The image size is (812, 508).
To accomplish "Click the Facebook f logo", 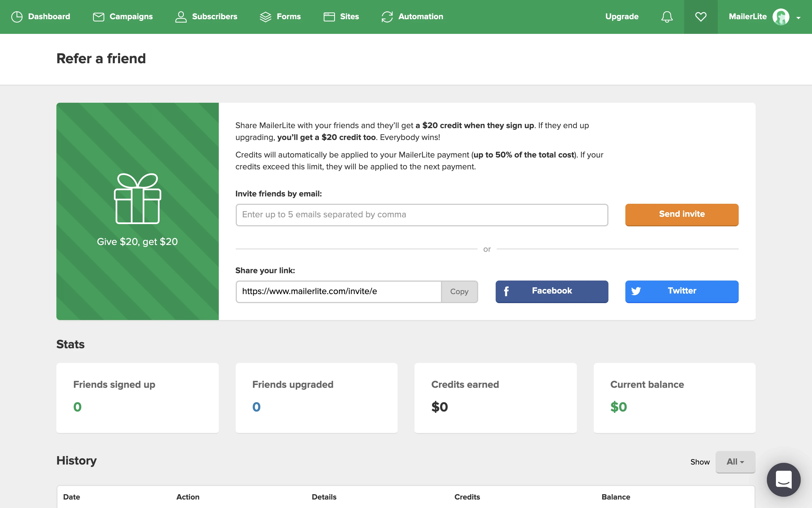I will pyautogui.click(x=506, y=291).
